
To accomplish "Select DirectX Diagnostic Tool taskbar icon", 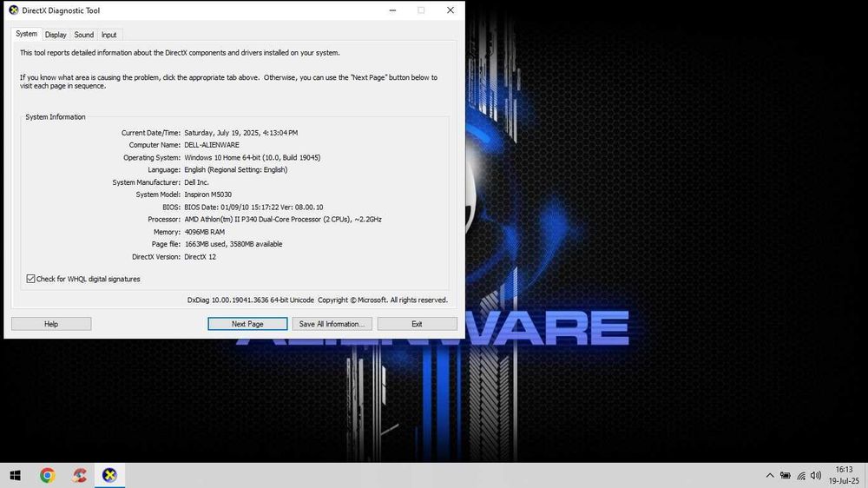I will click(109, 475).
